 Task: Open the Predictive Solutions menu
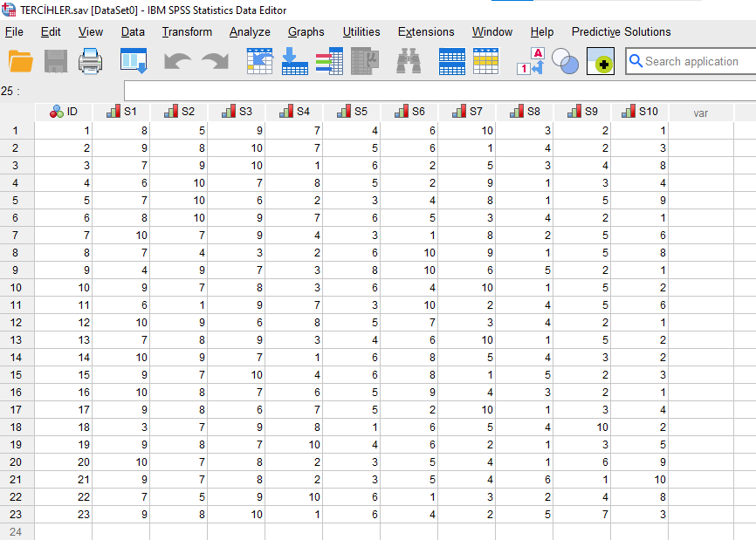point(621,32)
